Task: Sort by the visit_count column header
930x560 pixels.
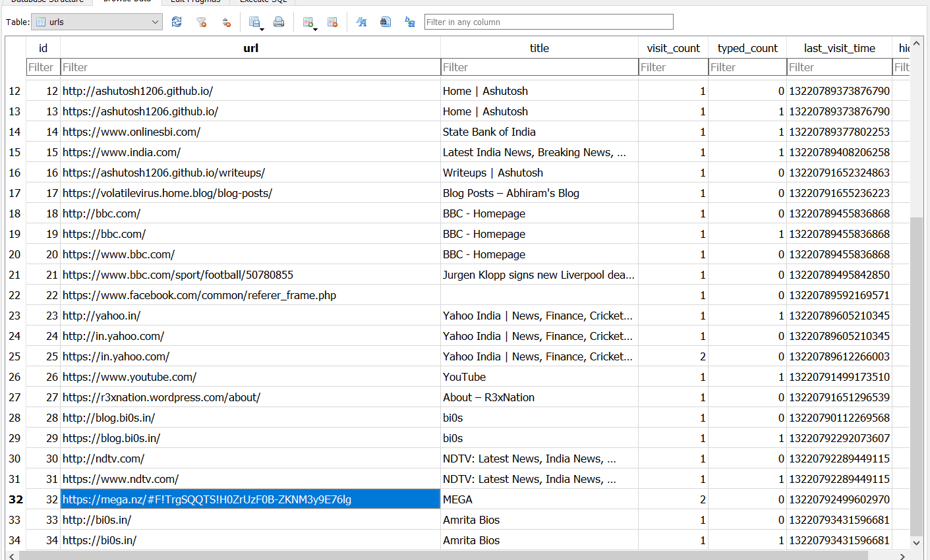Action: (673, 48)
